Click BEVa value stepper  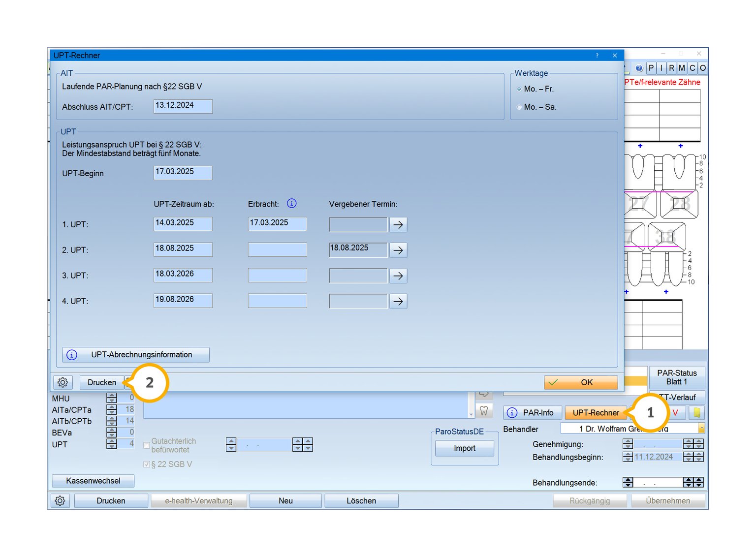point(112,433)
